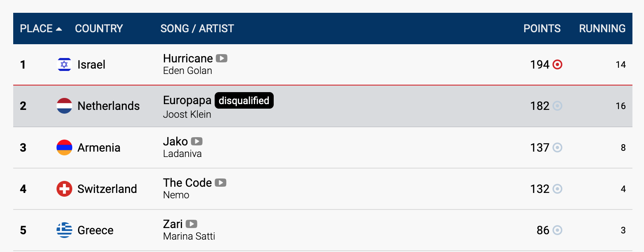Play the Jako video icon
Screen dimensions: 644x252
197,141
